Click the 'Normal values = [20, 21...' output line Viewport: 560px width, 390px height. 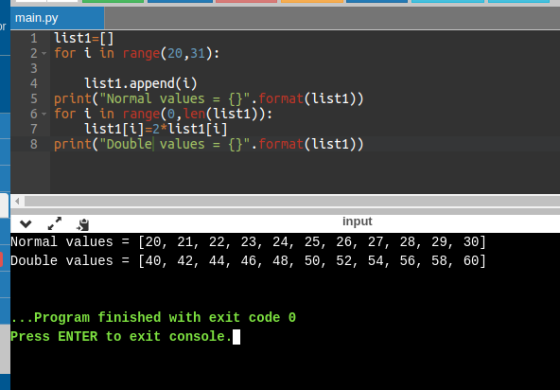[248, 242]
